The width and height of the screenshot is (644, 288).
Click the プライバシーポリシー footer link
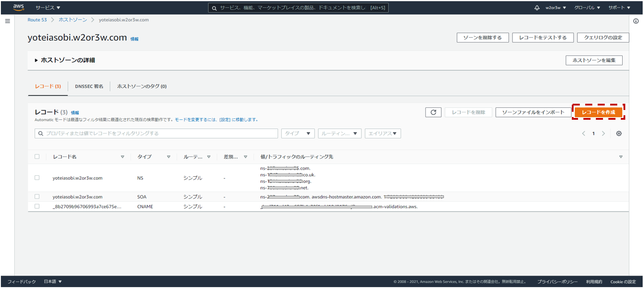(557, 282)
